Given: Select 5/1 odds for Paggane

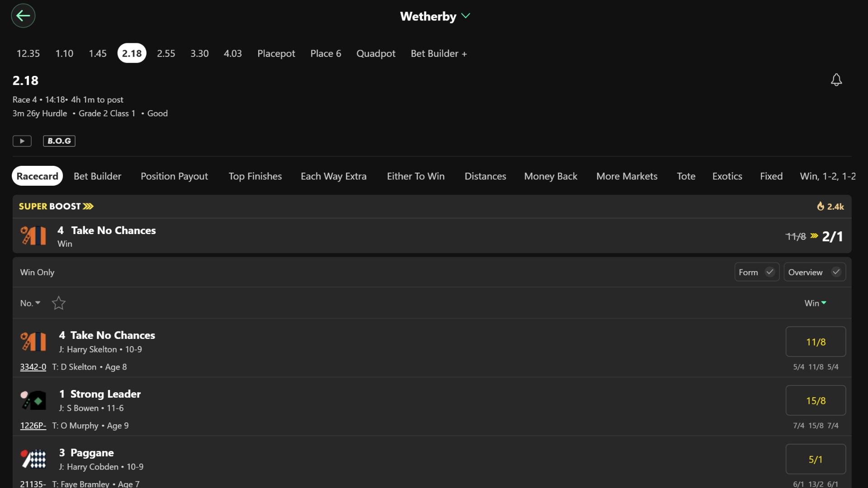Looking at the screenshot, I should pos(816,459).
